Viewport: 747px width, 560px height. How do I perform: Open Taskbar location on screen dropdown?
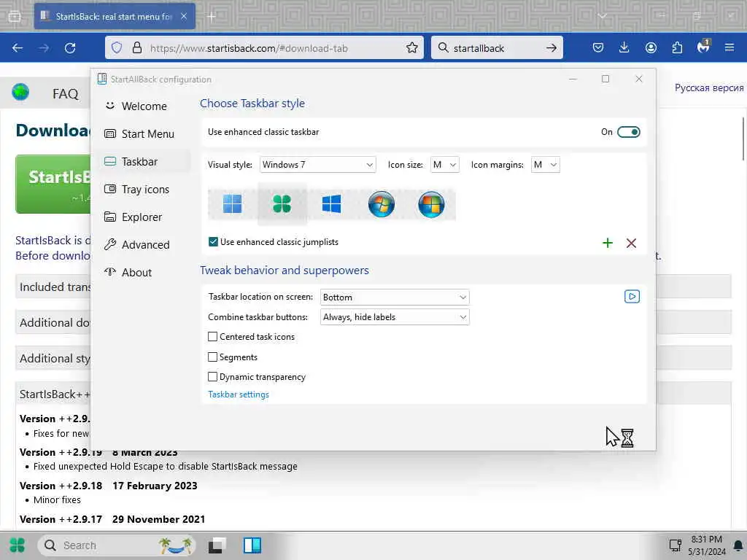(395, 297)
